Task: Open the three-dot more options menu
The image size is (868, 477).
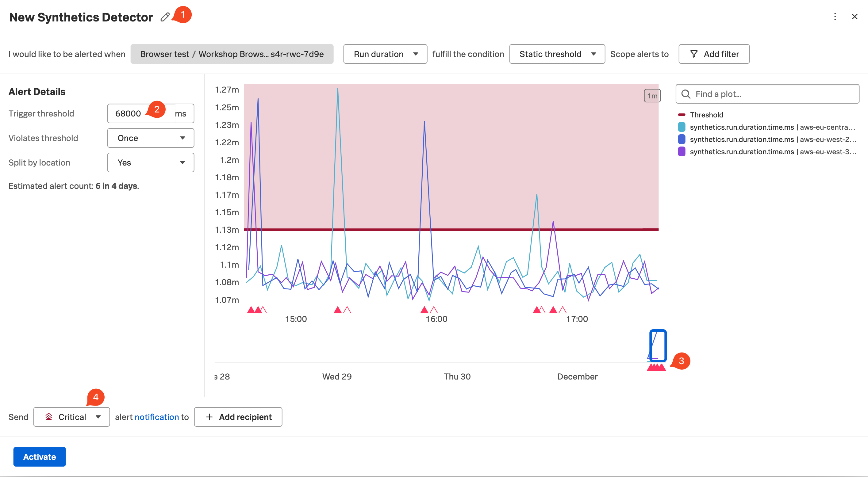Action: (x=835, y=17)
